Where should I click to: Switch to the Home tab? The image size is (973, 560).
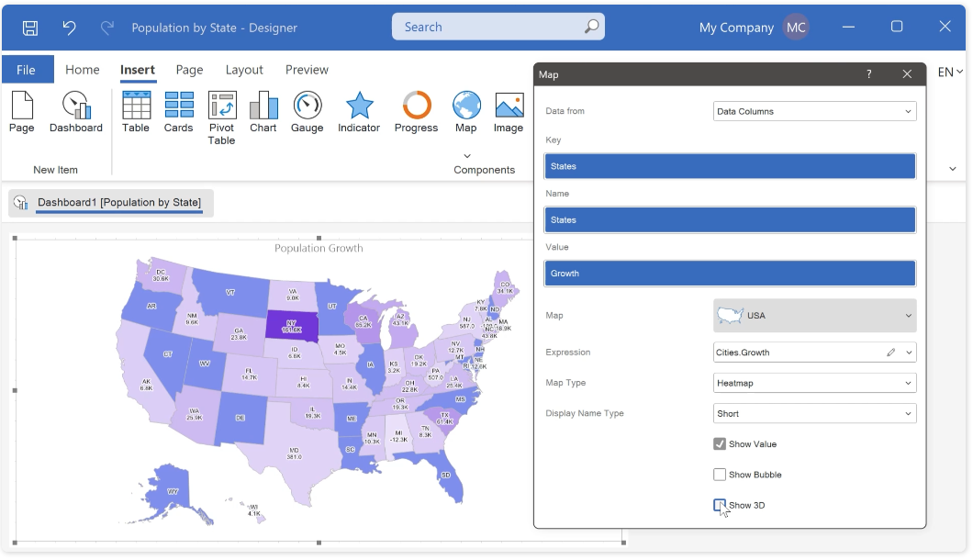tap(83, 70)
